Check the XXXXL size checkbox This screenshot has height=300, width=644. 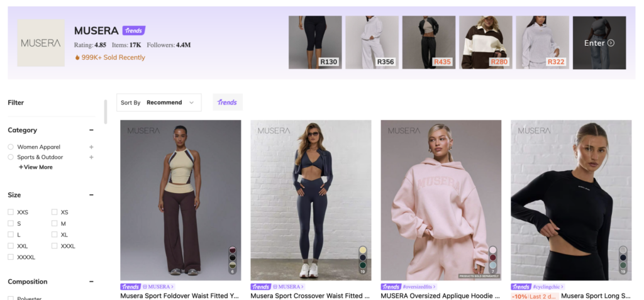click(x=11, y=257)
